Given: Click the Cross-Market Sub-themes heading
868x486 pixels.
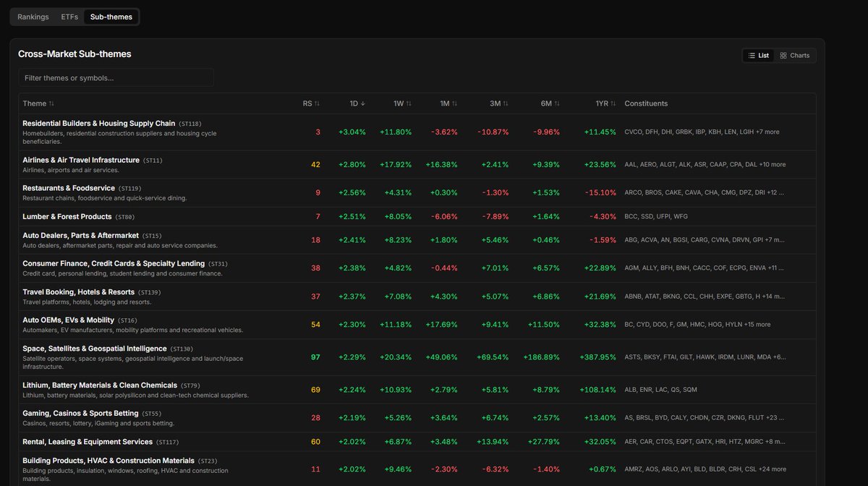Looking at the screenshot, I should coord(75,54).
